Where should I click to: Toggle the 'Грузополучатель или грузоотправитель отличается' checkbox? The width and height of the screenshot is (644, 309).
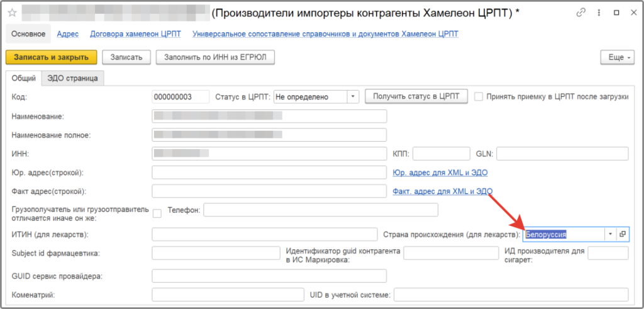[x=157, y=213]
